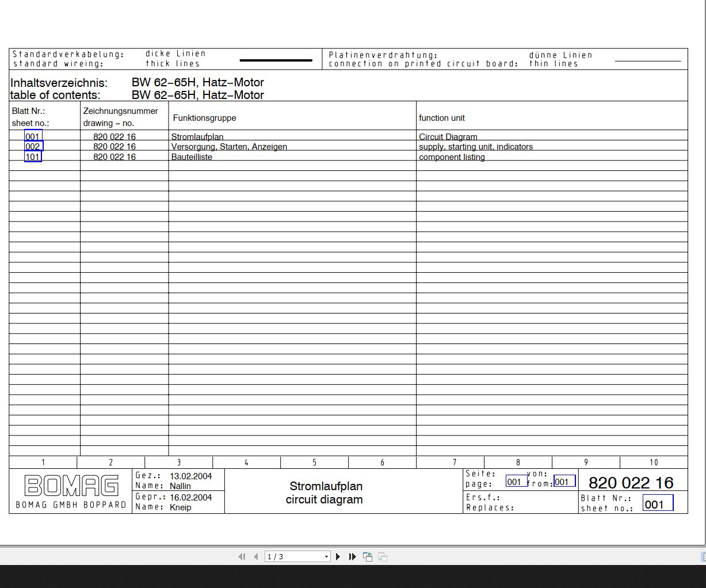Go to the previous page
Image resolution: width=706 pixels, height=588 pixels.
tap(256, 556)
